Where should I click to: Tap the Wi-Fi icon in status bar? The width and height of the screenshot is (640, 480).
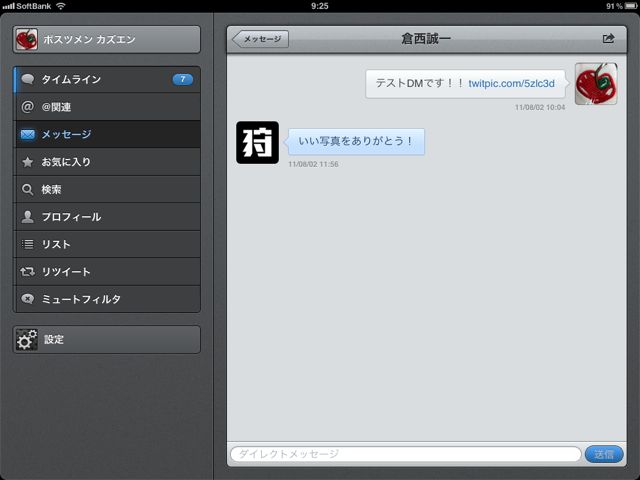click(x=61, y=6)
